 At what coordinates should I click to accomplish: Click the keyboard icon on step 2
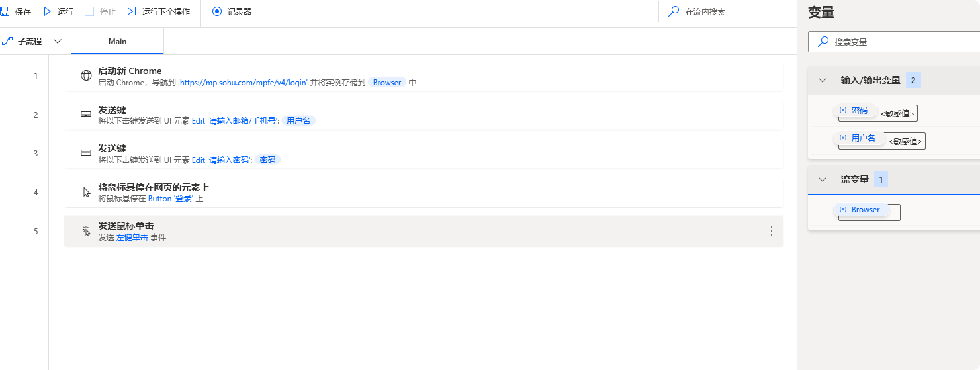tap(86, 114)
